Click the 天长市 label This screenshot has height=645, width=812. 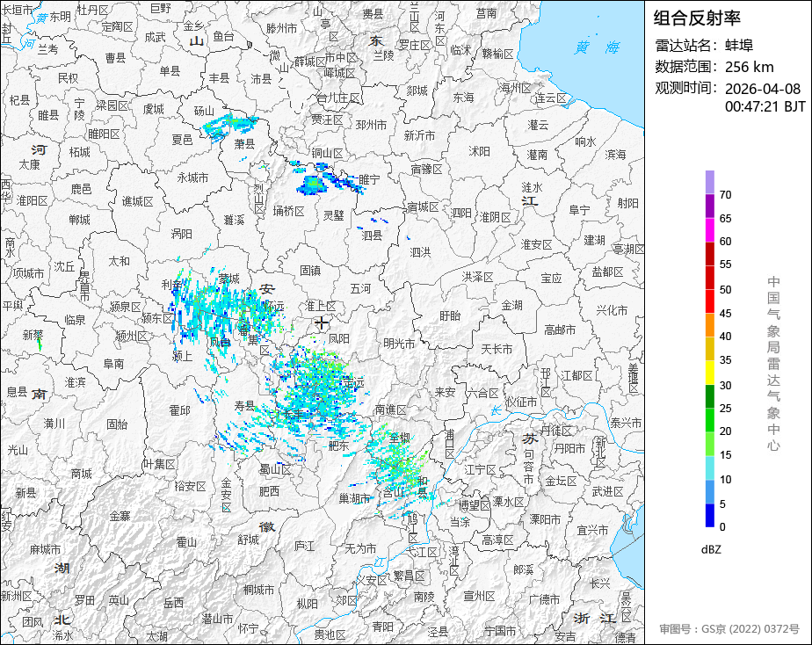coord(497,350)
